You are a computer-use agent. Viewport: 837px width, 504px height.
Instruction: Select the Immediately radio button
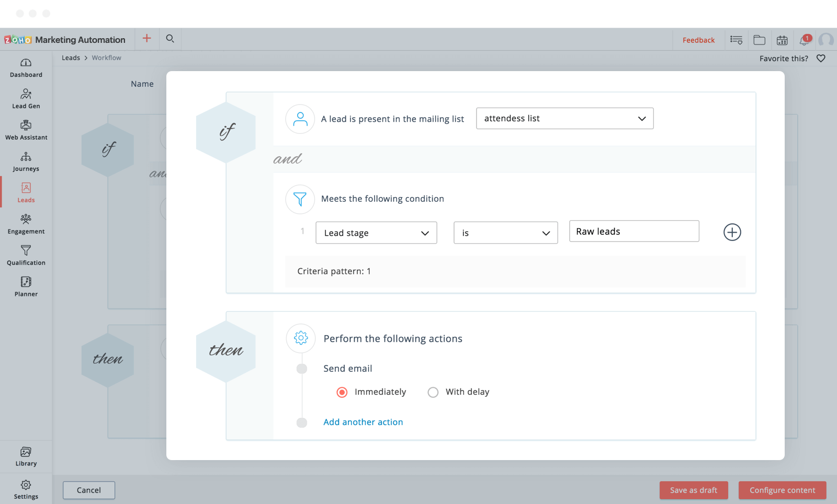point(342,392)
